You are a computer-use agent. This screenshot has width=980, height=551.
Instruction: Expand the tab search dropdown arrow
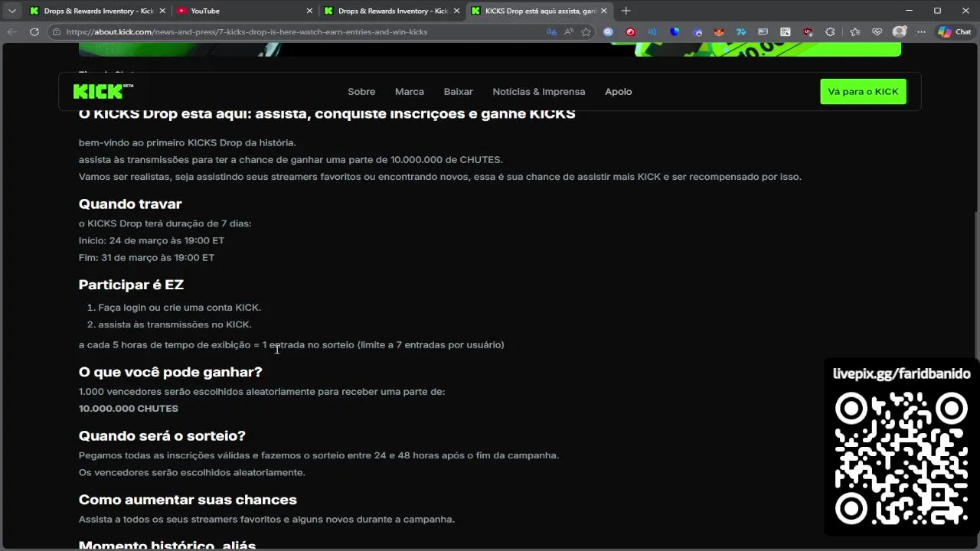point(11,11)
